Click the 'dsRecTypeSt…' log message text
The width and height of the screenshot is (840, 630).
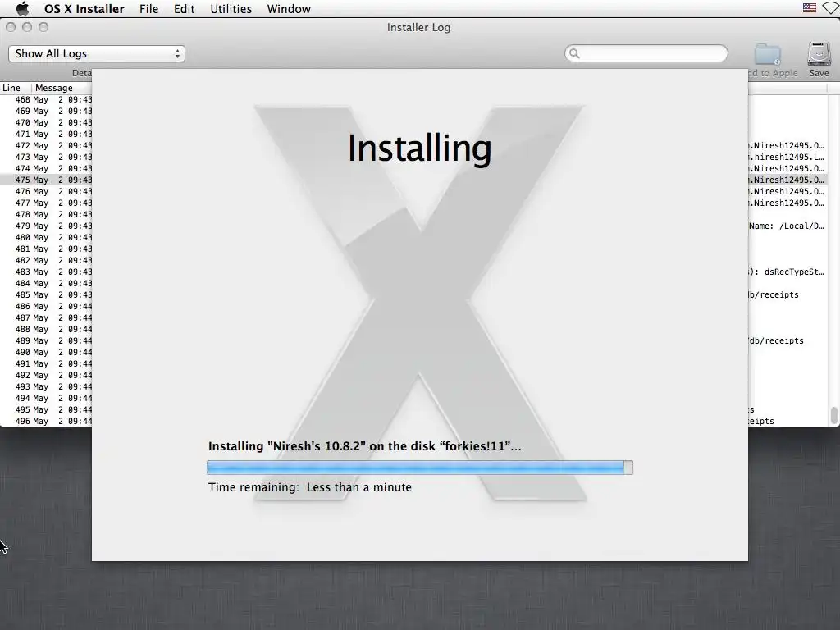pyautogui.click(x=794, y=272)
